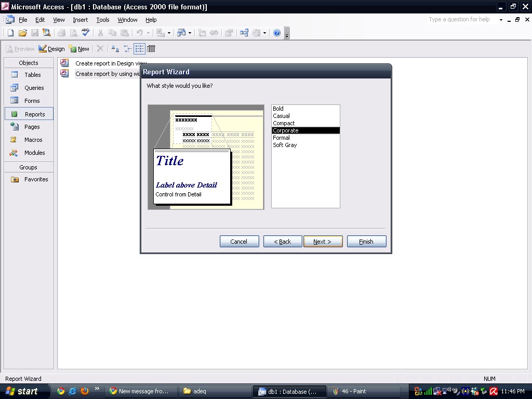Click the File Search toolbar icon
Image resolution: width=532 pixels, height=399 pixels.
pyautogui.click(x=46, y=33)
